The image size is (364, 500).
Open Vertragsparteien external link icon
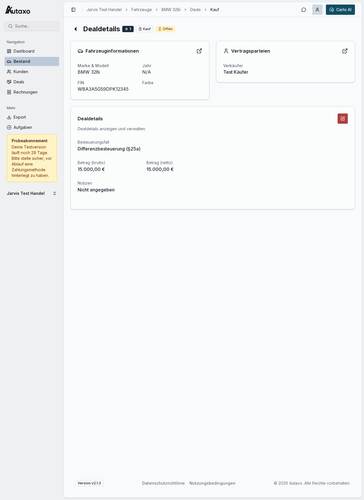click(345, 51)
